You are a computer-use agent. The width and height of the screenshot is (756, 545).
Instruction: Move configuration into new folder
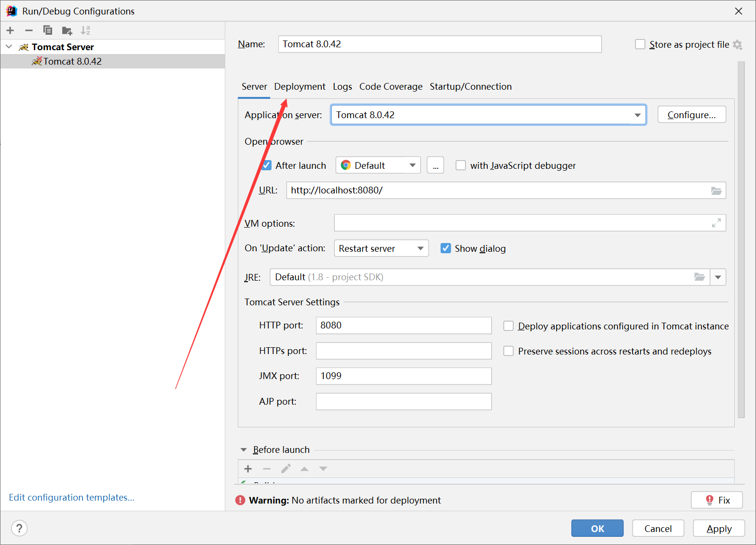pyautogui.click(x=67, y=31)
